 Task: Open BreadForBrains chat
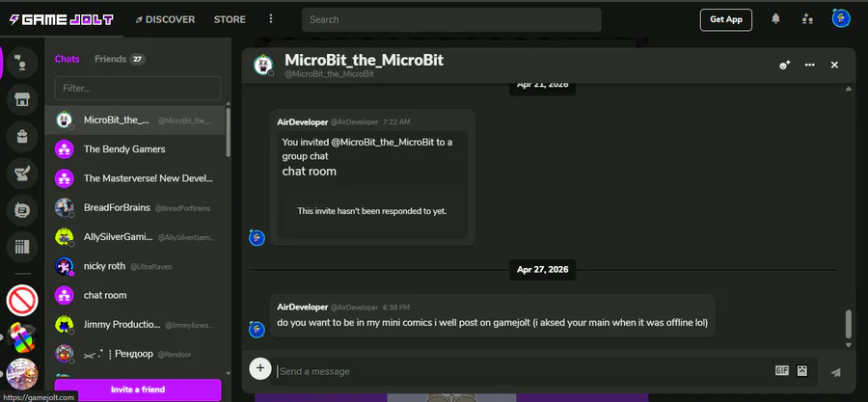pyautogui.click(x=135, y=207)
